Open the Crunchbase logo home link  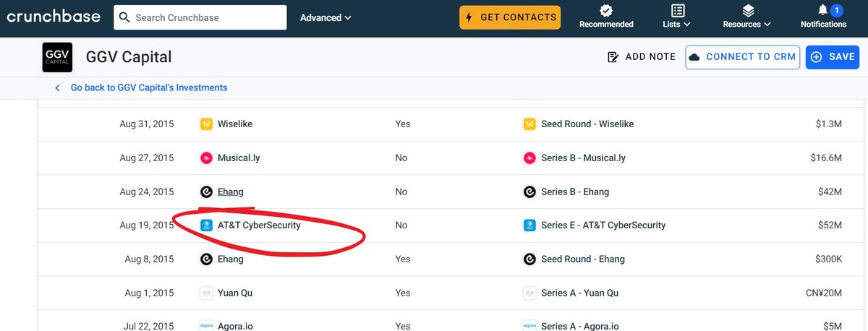(53, 17)
